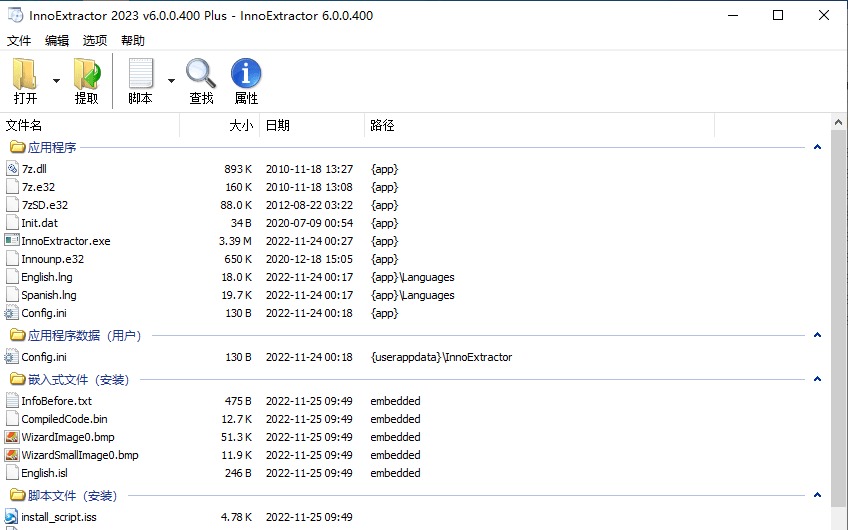This screenshot has height=530, width=848.
Task: Select the file name install_script.iss
Action: (59, 518)
